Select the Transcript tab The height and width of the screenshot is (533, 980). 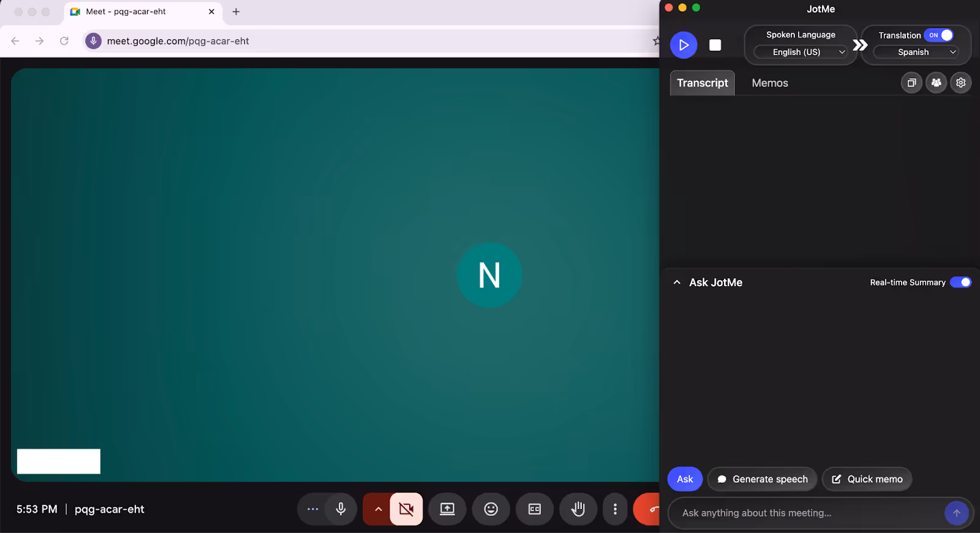pos(703,83)
